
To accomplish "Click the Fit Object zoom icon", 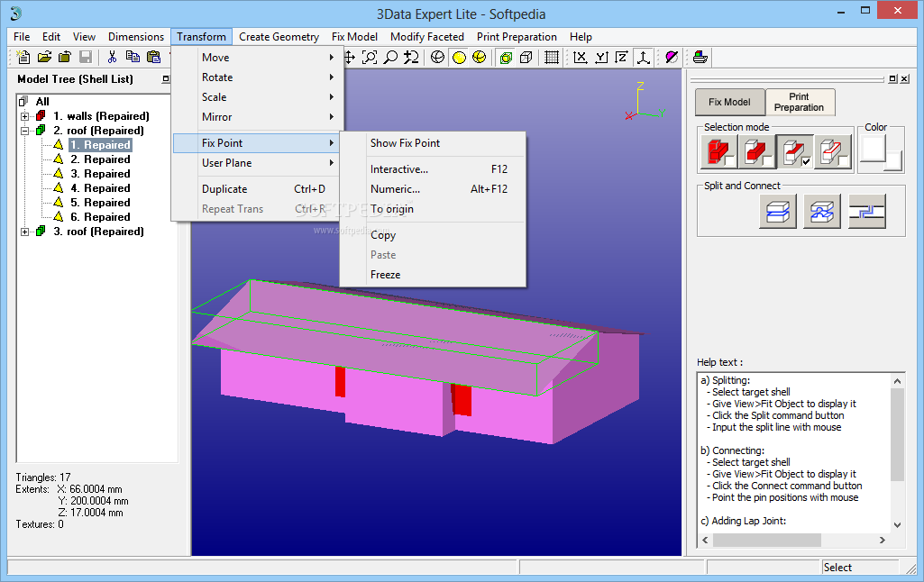I will coord(370,57).
